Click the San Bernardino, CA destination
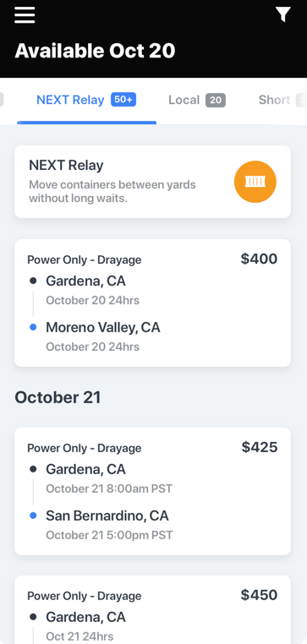 tap(107, 516)
